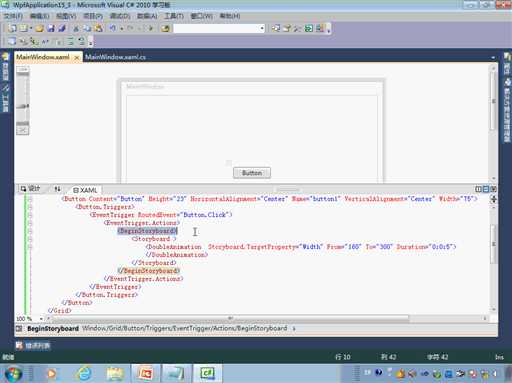Image resolution: width=512 pixels, height=383 pixels.
Task: Open the Properties Window toolbar icon
Action: pos(287,28)
